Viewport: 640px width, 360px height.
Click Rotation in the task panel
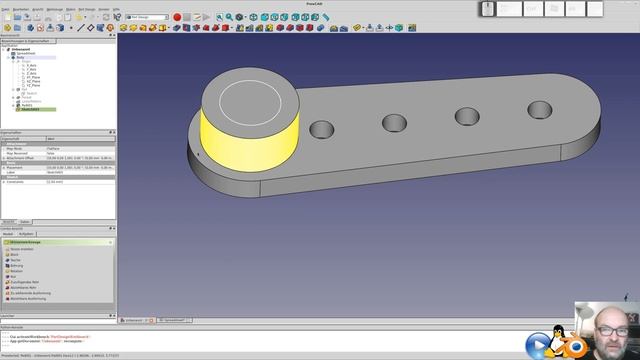click(x=16, y=271)
